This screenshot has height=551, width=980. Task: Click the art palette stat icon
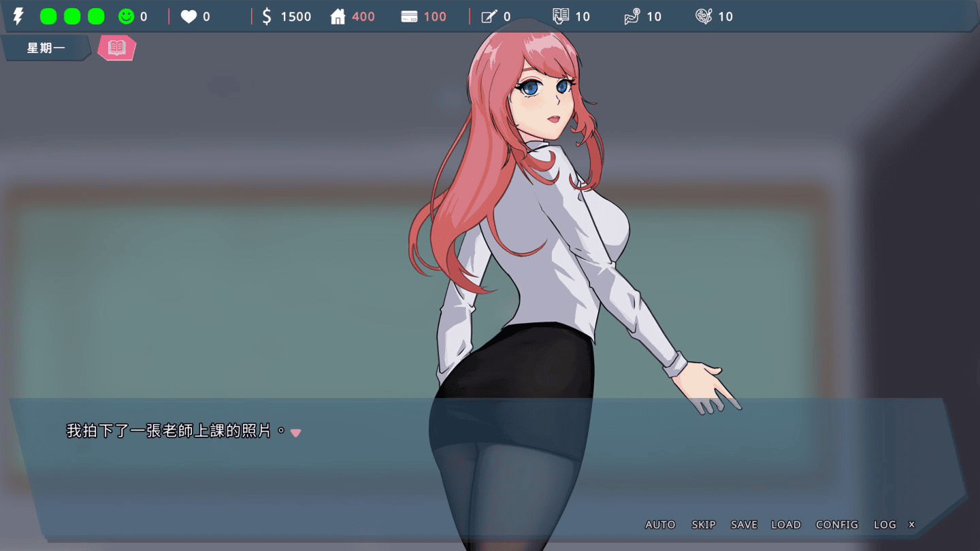704,16
